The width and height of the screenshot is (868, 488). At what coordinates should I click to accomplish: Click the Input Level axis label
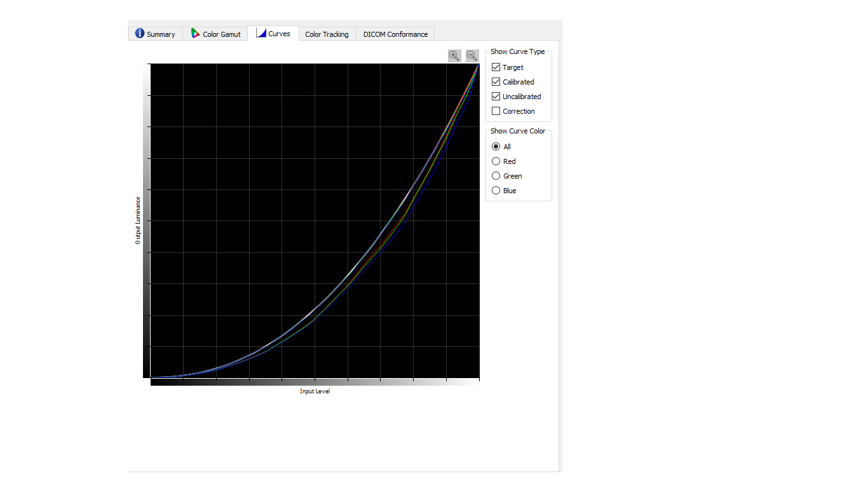click(x=315, y=391)
